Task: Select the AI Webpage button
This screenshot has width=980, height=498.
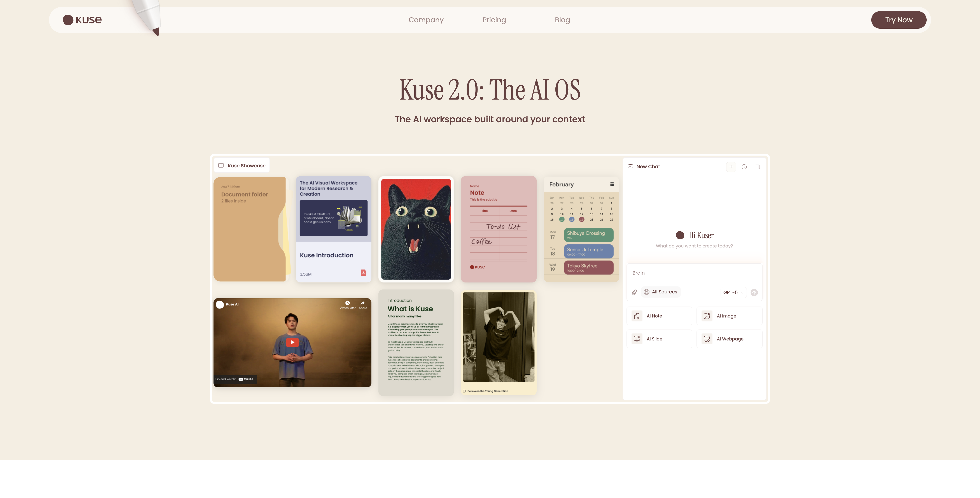Action: [x=729, y=339]
